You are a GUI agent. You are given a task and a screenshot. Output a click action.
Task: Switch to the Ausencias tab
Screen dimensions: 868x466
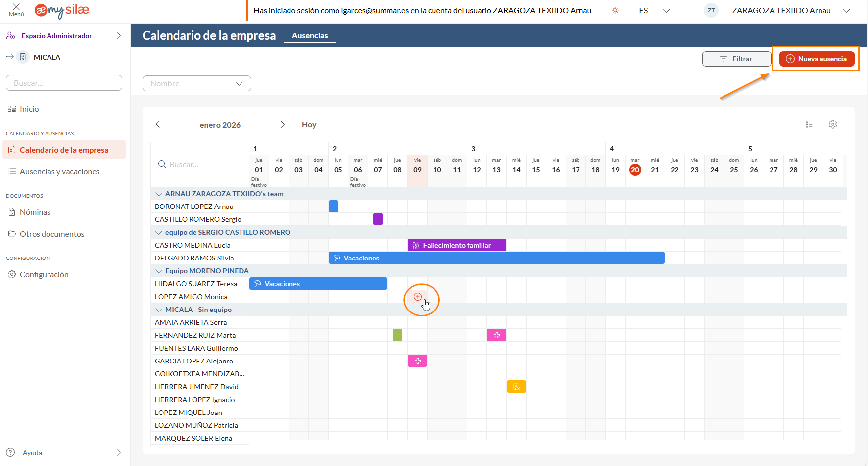coord(310,35)
